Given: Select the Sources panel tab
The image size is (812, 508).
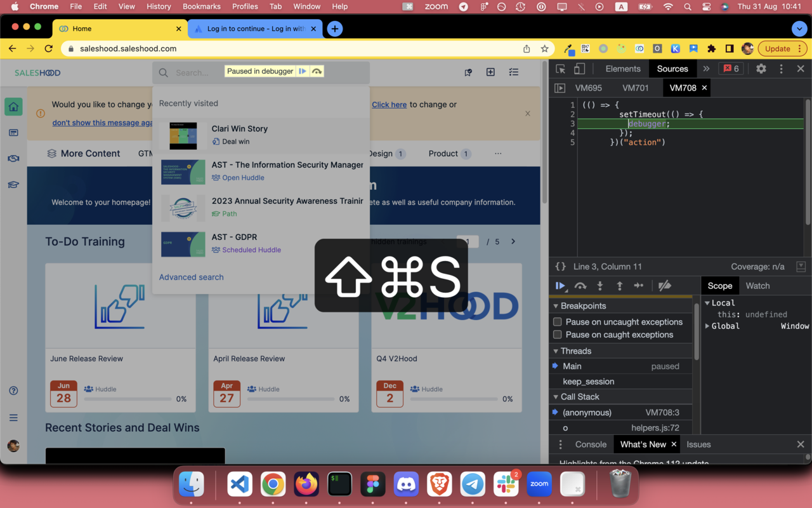Looking at the screenshot, I should pyautogui.click(x=672, y=69).
